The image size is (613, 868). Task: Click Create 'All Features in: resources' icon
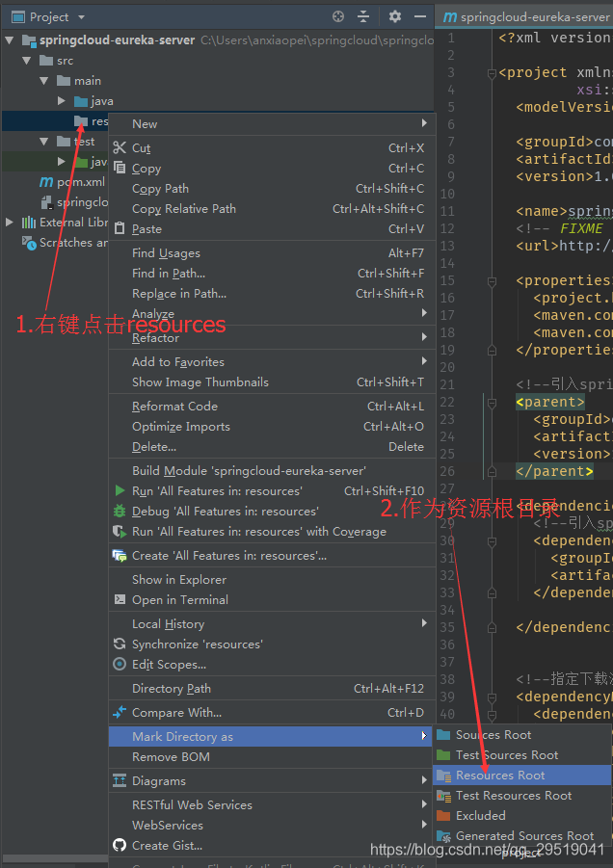(120, 556)
